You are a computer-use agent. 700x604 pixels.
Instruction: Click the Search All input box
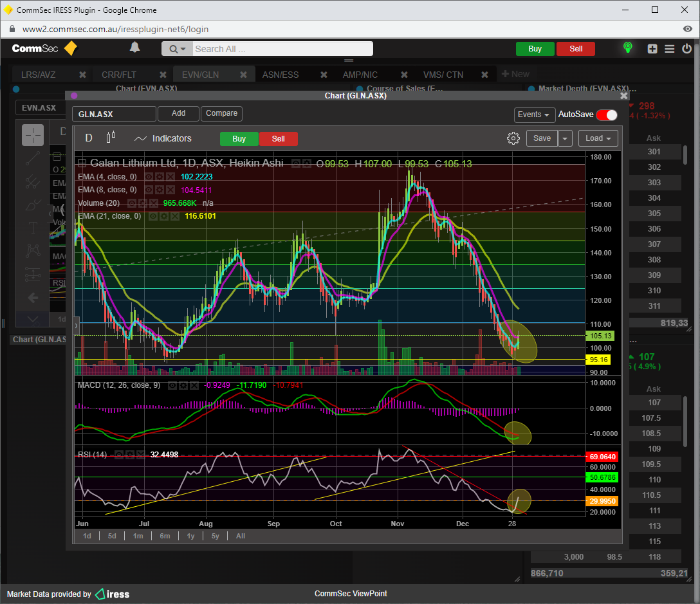(282, 49)
